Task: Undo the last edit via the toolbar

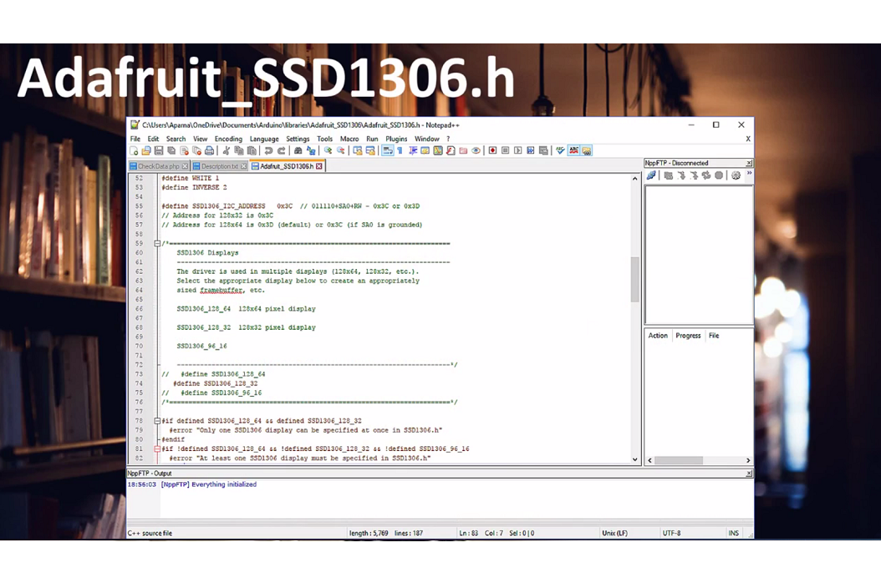Action: pos(267,150)
